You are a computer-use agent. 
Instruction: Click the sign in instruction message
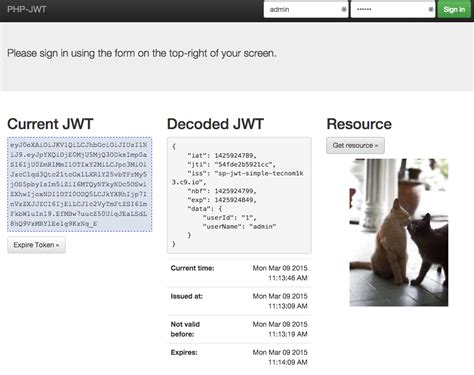142,53
